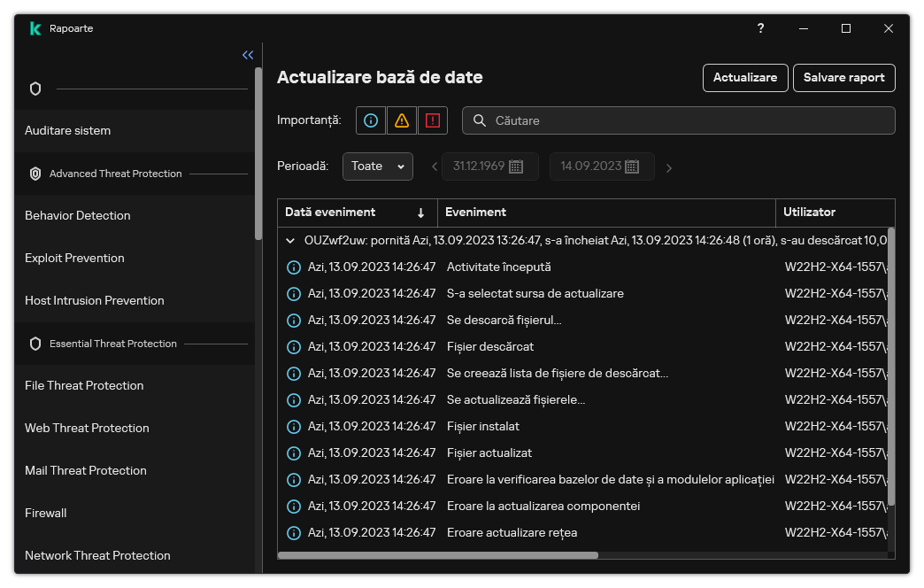Toggle the informational importance filter
This screenshot has width=924, height=588.
(x=371, y=120)
